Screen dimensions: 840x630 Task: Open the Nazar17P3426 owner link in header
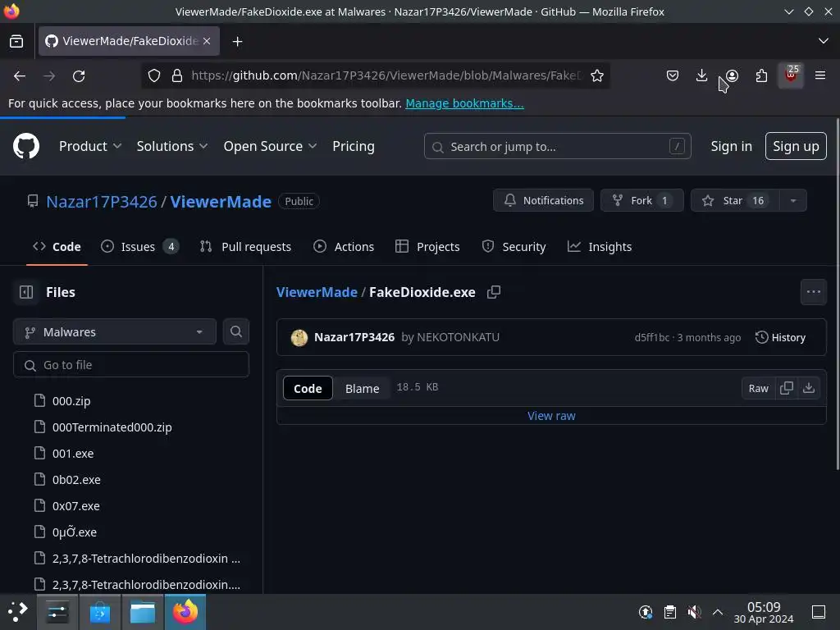[101, 202]
